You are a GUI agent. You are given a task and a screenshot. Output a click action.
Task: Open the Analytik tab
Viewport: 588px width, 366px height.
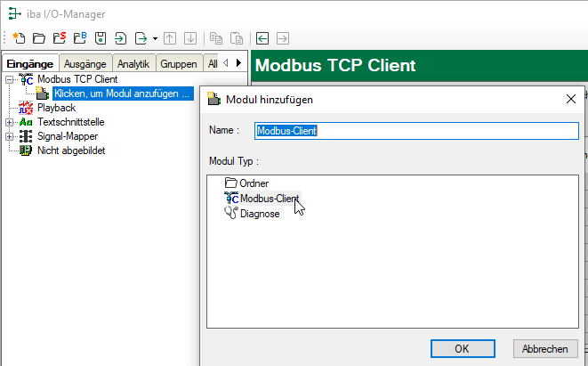coord(133,64)
